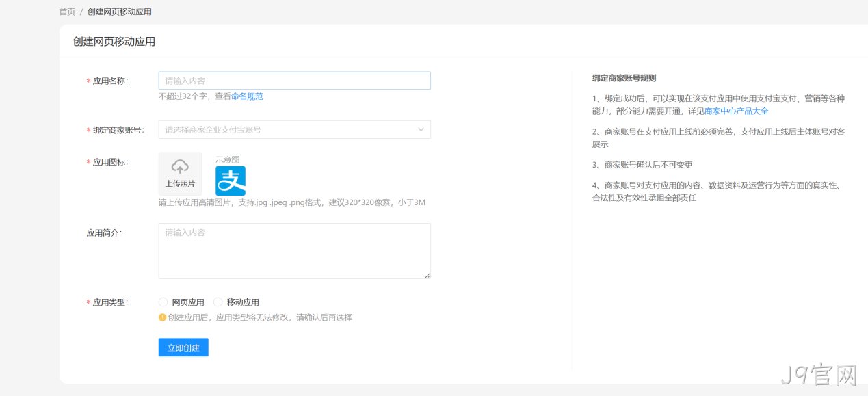The image size is (868, 396).
Task: Click rule text 3、商家账号确认后不可变更
Action: click(x=642, y=165)
